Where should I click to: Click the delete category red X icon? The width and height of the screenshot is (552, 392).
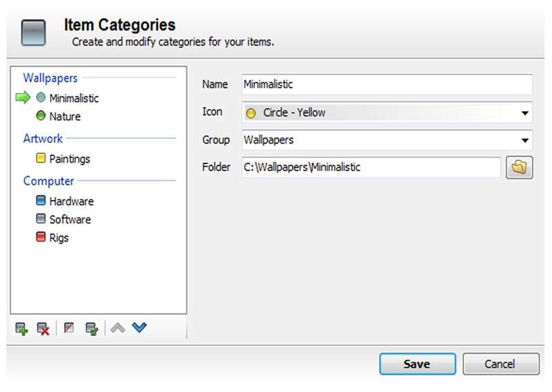point(43,329)
